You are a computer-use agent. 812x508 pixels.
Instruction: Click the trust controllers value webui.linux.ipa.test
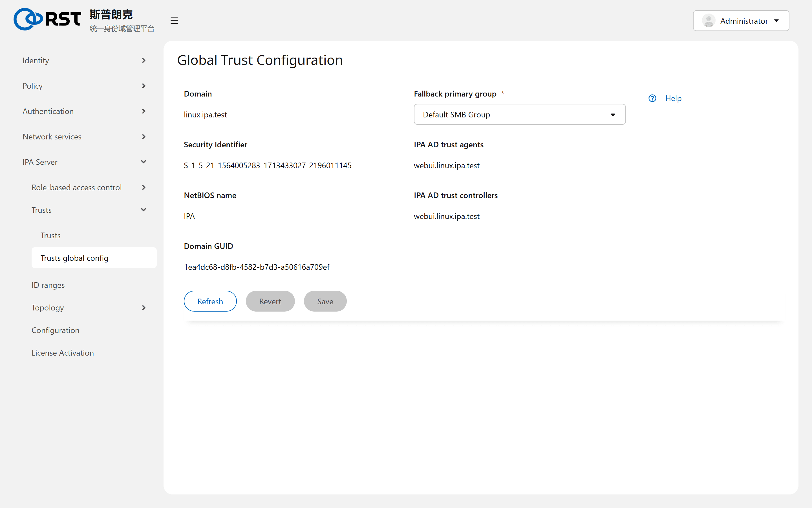(x=447, y=216)
